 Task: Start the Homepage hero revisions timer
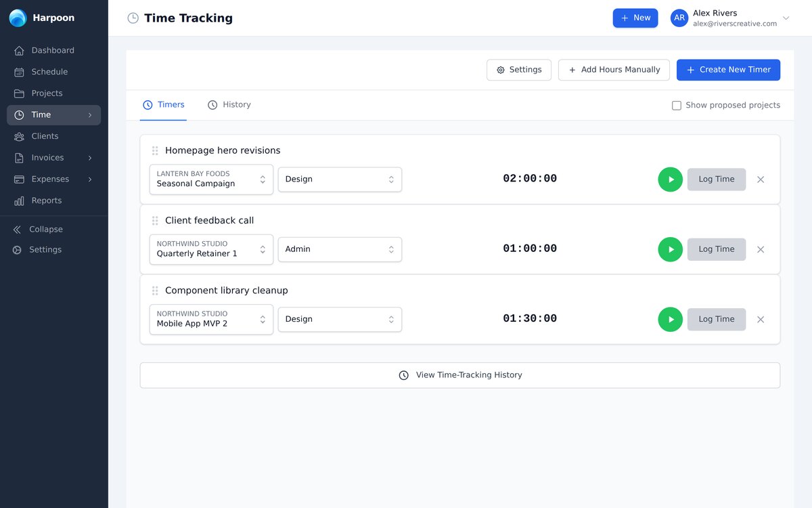pos(671,179)
